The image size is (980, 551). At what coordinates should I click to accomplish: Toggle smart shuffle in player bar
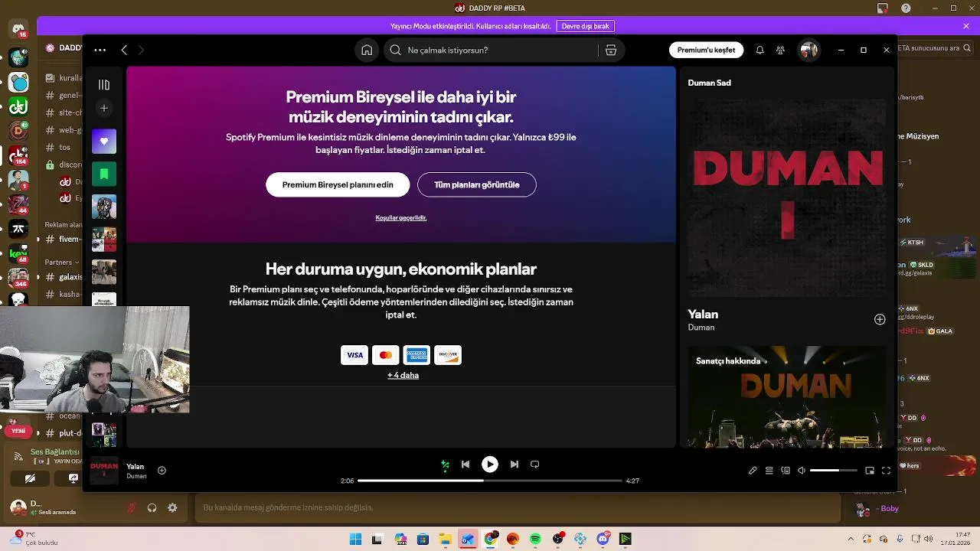coord(445,465)
